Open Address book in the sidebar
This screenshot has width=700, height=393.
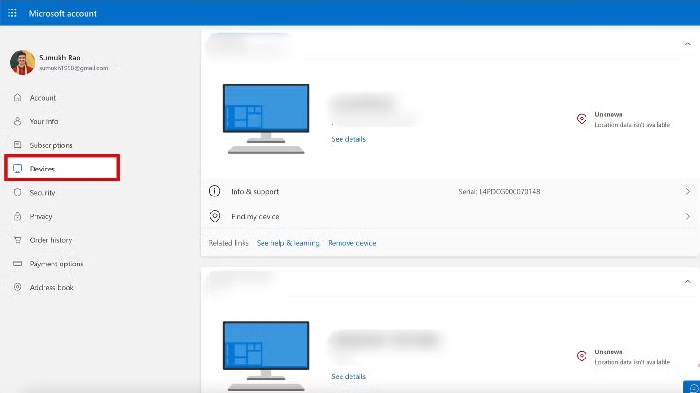pos(51,287)
